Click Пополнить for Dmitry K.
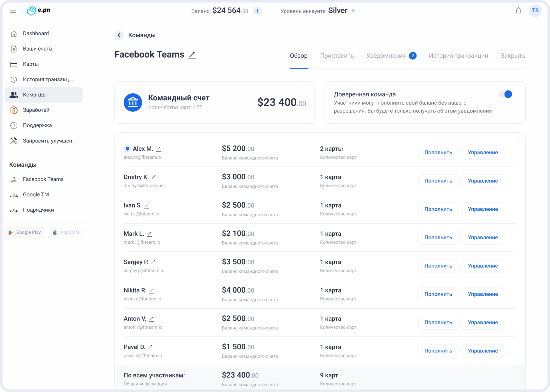The height and width of the screenshot is (392, 550). click(x=438, y=181)
